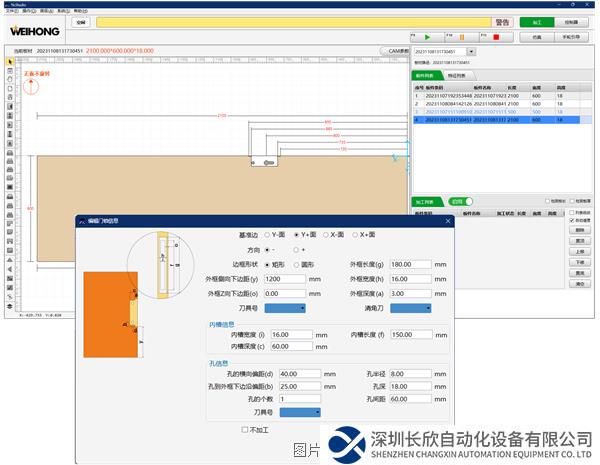The image size is (600, 465).
Task: Choose 圆形 border shape option
Action: 296,264
